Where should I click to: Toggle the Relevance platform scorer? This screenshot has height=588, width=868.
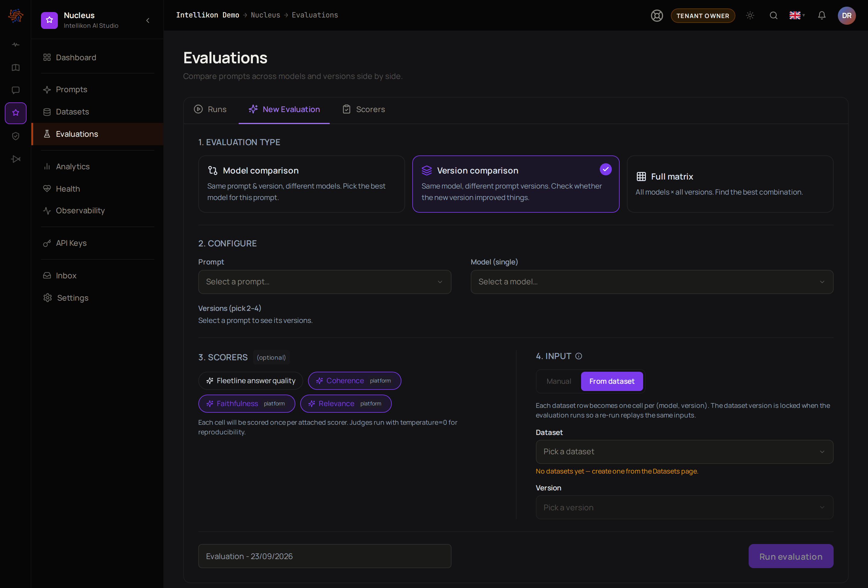point(346,404)
